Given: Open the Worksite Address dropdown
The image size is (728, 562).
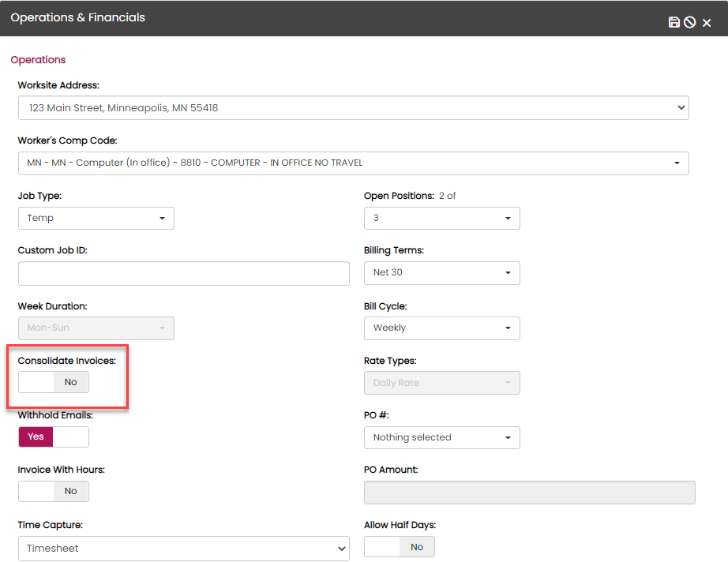Looking at the screenshot, I should click(x=353, y=107).
